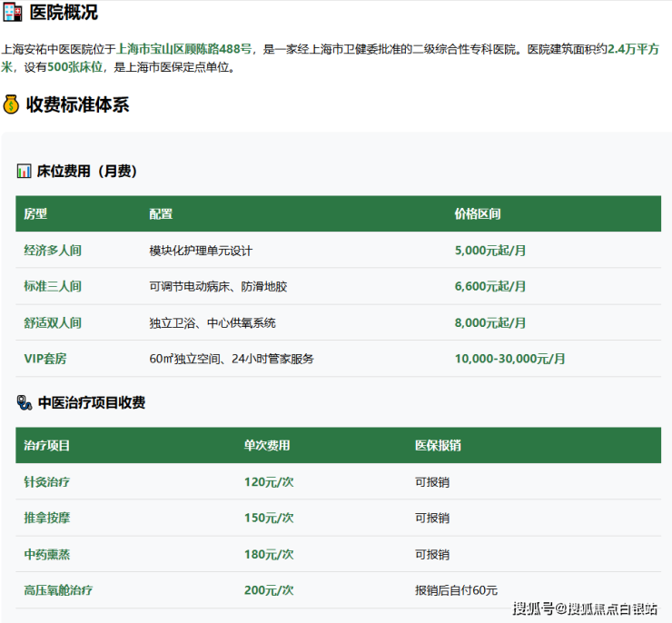The image size is (672, 623).
Task: Click the 房型 column header
Action: coord(35,214)
